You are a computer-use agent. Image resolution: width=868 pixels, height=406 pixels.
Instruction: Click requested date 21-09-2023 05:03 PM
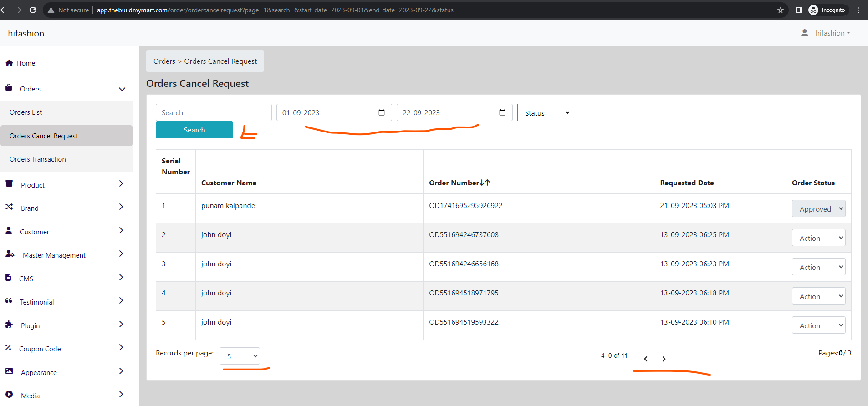(694, 206)
